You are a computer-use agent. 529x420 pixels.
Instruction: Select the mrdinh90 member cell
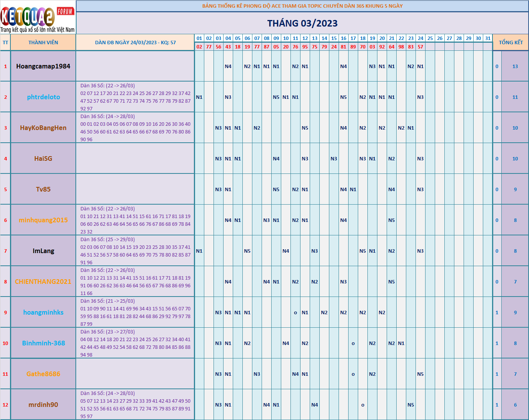43,405
